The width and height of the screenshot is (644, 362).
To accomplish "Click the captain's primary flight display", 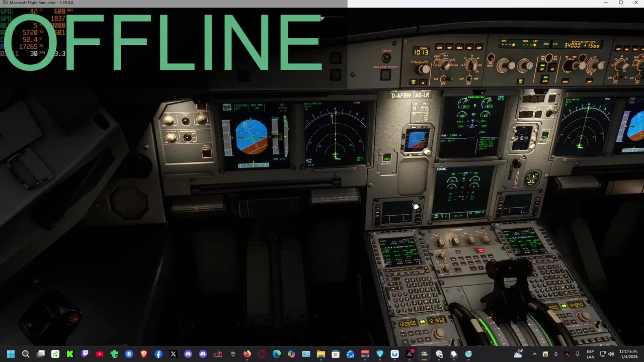I will coord(256,136).
